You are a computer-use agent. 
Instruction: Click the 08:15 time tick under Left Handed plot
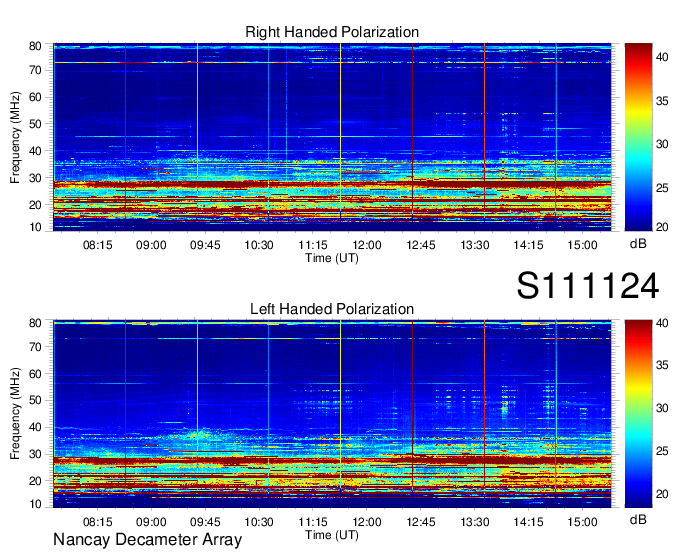(97, 522)
